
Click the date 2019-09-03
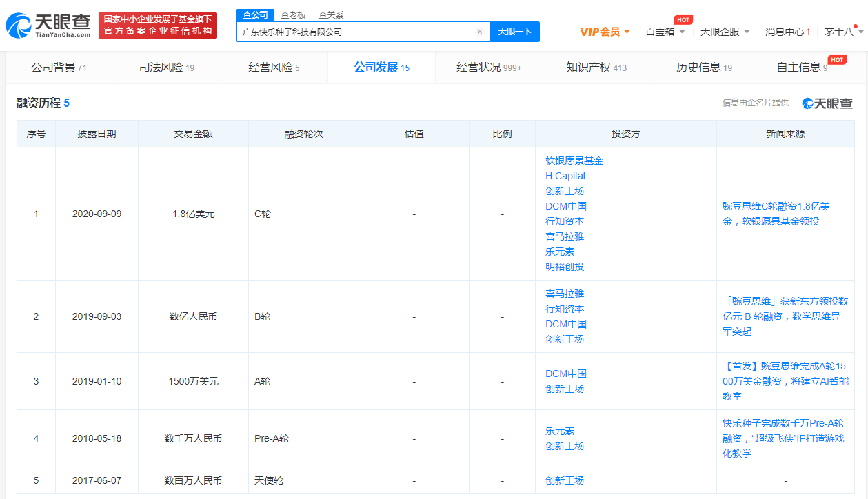[97, 316]
